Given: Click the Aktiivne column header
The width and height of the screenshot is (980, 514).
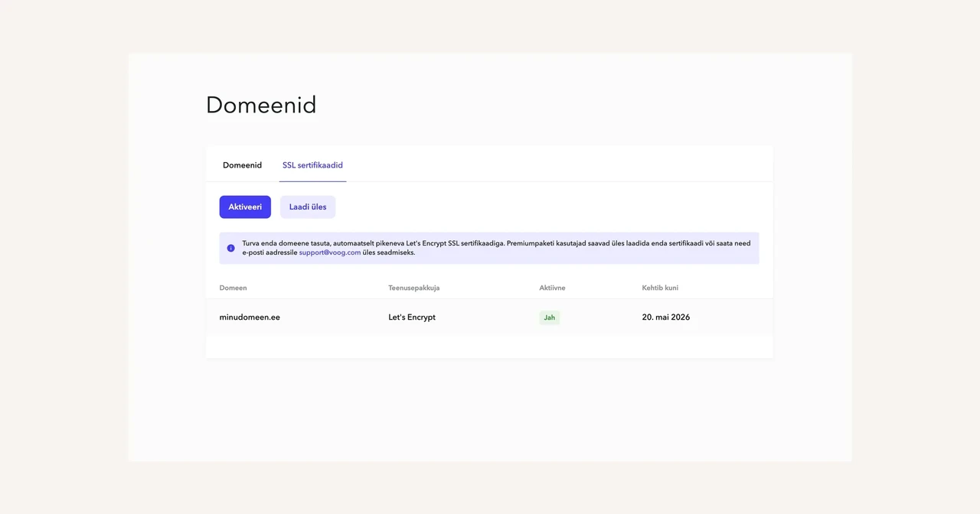Looking at the screenshot, I should [552, 288].
